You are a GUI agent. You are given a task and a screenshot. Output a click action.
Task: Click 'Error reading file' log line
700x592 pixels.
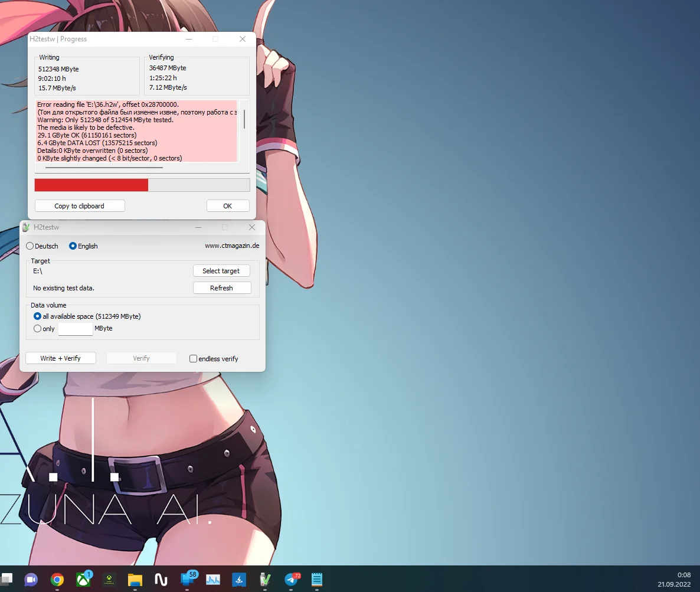(108, 104)
